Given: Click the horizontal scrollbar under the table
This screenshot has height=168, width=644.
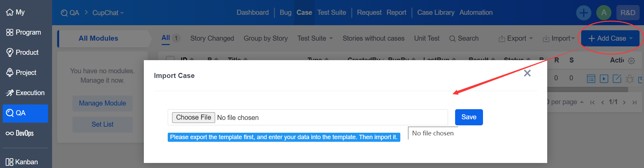Looking at the screenshot, I should tap(588, 90).
